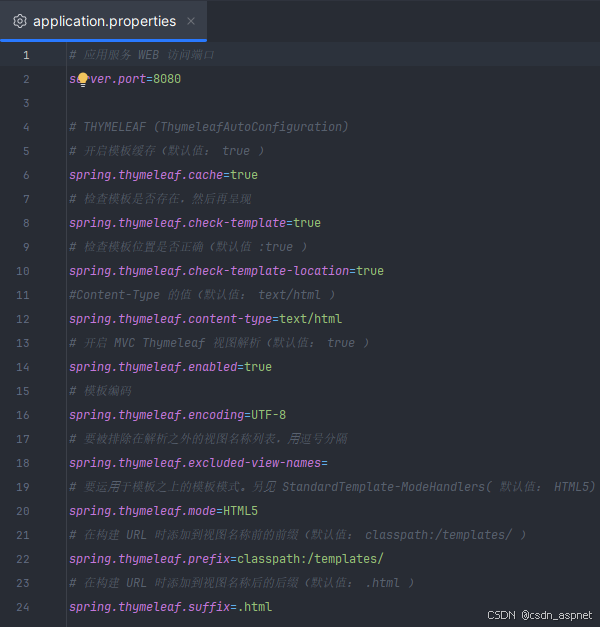The image size is (600, 627).
Task: Click line number 12 in gutter
Action: (x=23, y=319)
